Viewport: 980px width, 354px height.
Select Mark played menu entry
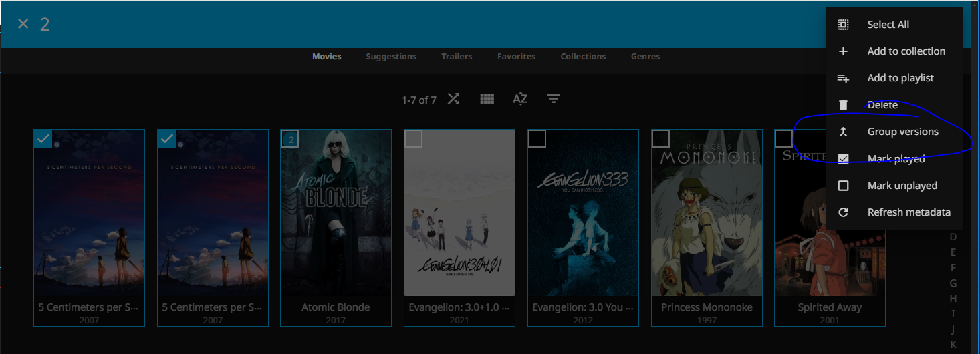896,159
